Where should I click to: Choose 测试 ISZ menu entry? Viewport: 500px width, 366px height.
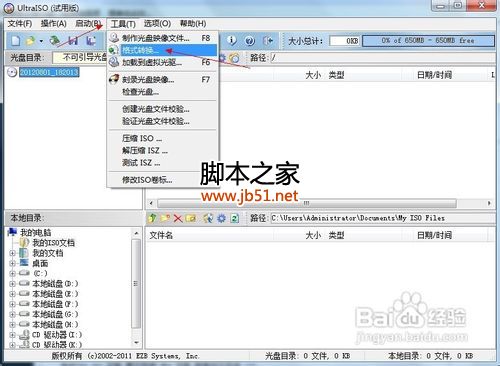point(163,162)
